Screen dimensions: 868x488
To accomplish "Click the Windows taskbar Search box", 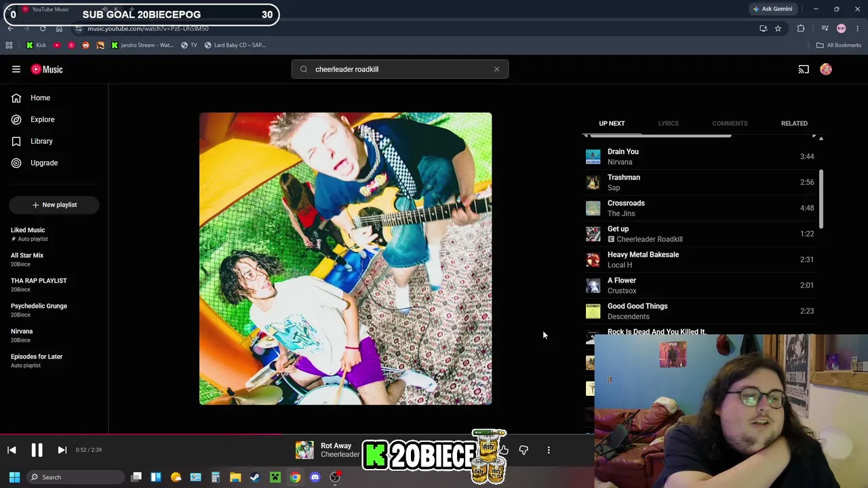I will (75, 477).
